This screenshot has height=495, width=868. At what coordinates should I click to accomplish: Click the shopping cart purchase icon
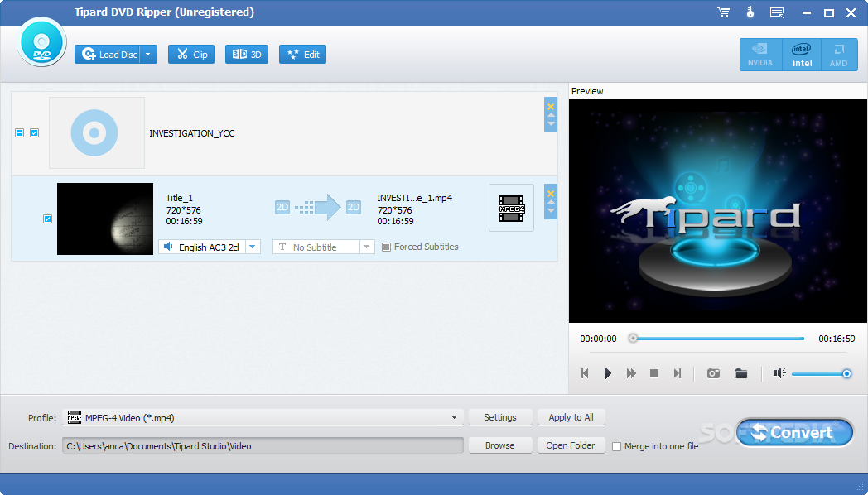tap(724, 12)
